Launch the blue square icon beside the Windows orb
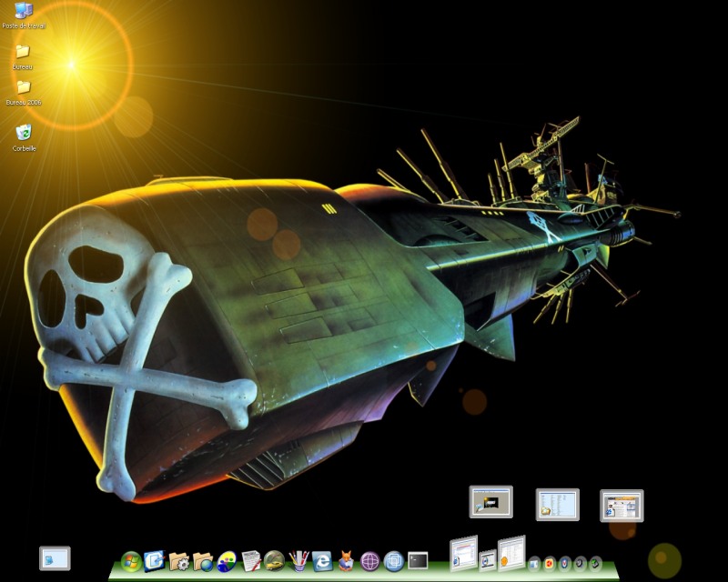The height and width of the screenshot is (582, 728). point(155,561)
